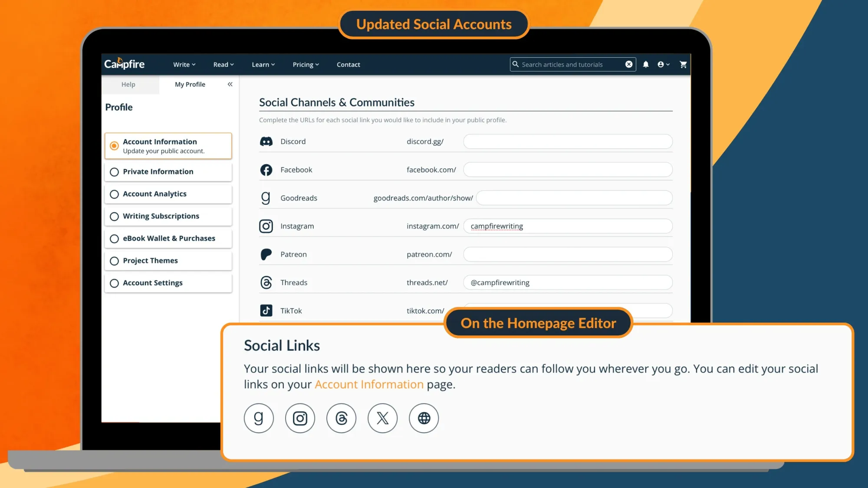
Task: Select the Account Information option
Action: 168,146
